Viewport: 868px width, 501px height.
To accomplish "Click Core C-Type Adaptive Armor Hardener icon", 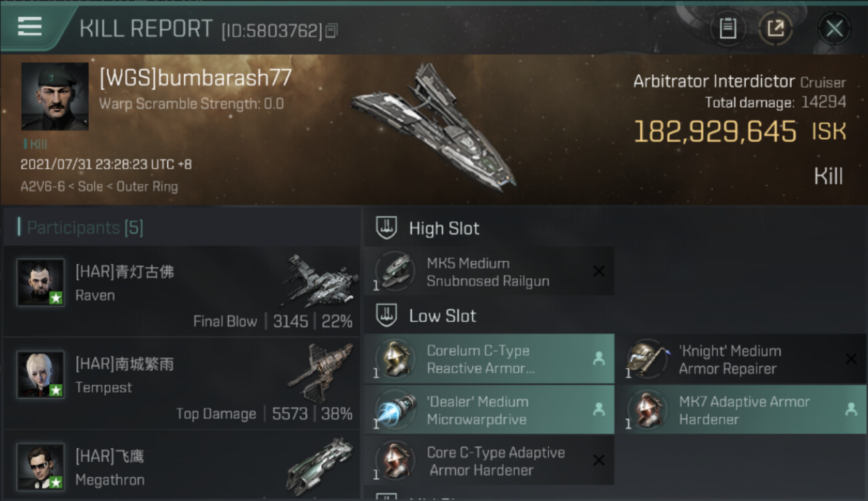I will pos(394,461).
